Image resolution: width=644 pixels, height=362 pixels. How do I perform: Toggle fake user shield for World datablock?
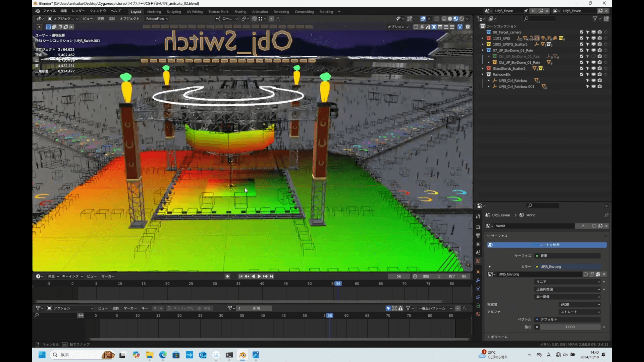pos(594,226)
